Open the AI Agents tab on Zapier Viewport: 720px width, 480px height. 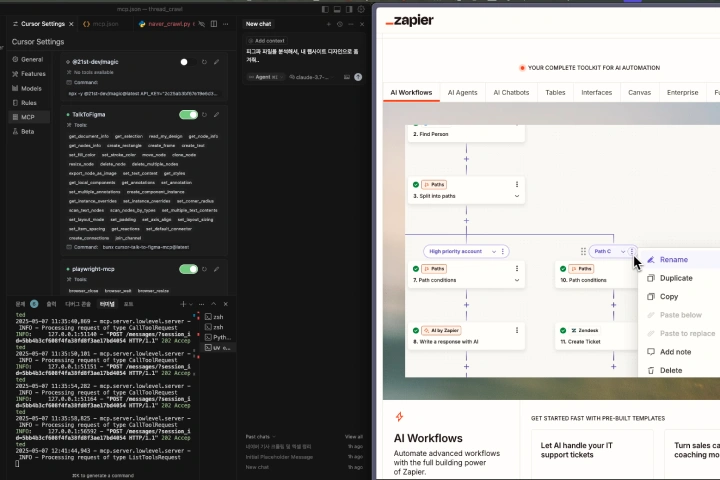(x=462, y=92)
